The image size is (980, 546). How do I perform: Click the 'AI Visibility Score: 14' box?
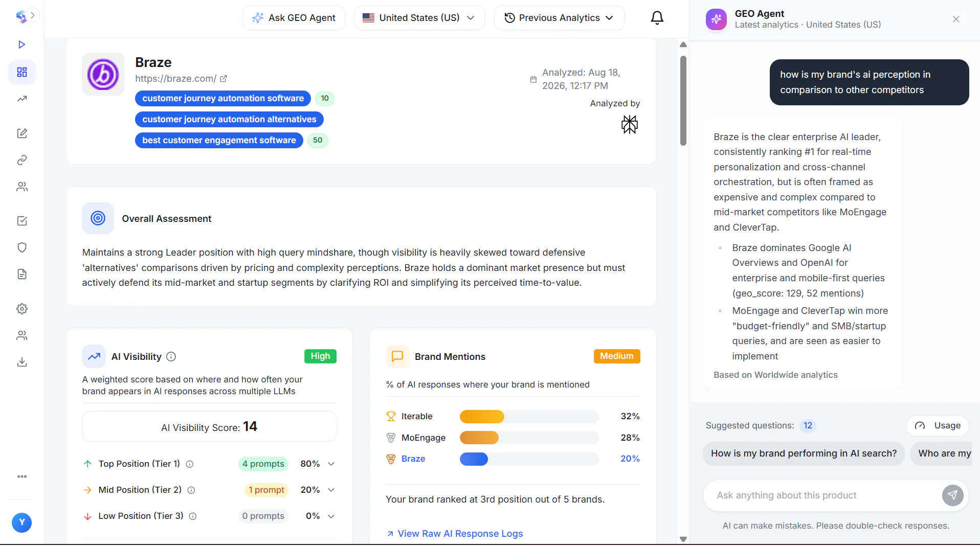(209, 427)
